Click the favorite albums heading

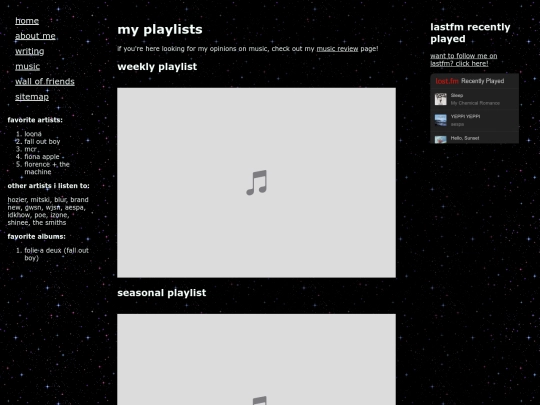pos(37,237)
